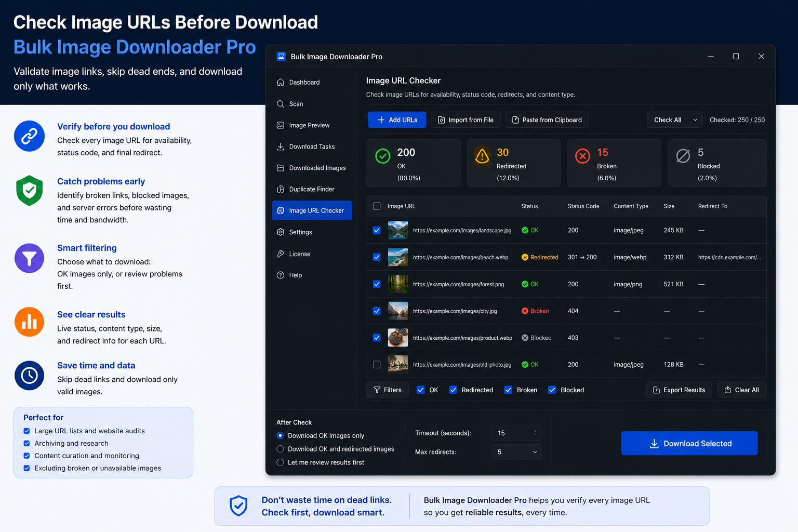Click the Blocked status icon on product.webp row
Image resolution: width=798 pixels, height=532 pixels.
click(525, 338)
